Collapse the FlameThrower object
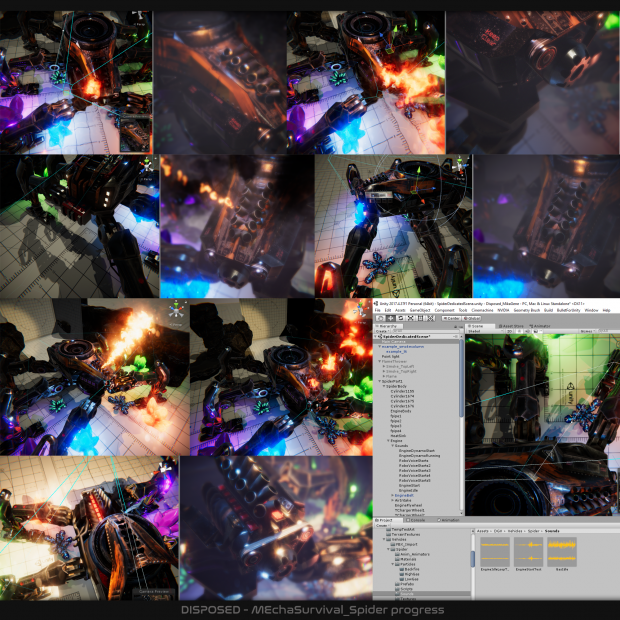The height and width of the screenshot is (620, 620). 380,361
